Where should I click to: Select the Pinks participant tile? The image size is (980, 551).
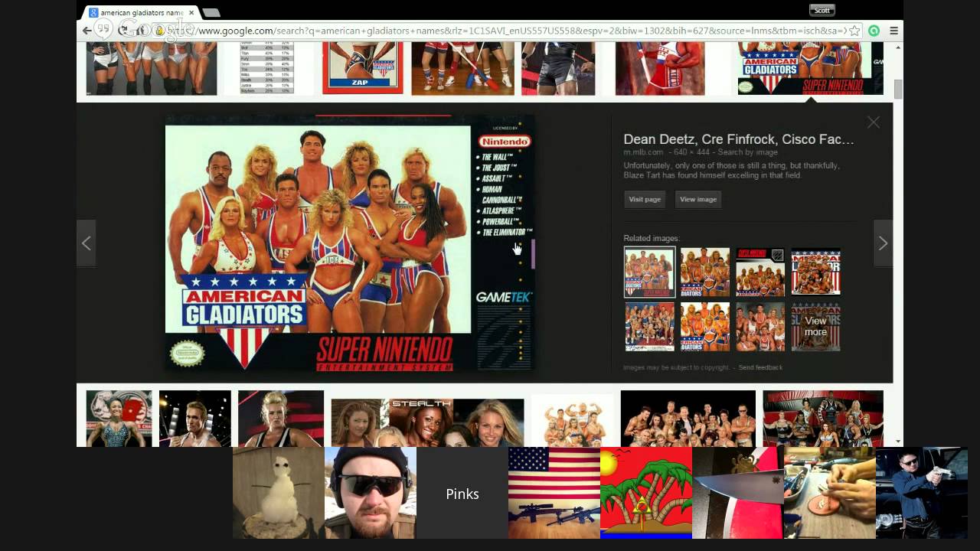(x=462, y=493)
